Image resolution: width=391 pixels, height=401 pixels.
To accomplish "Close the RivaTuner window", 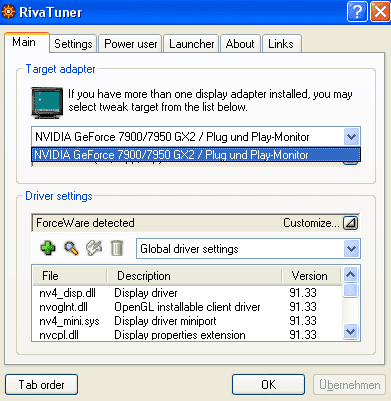I will 380,12.
